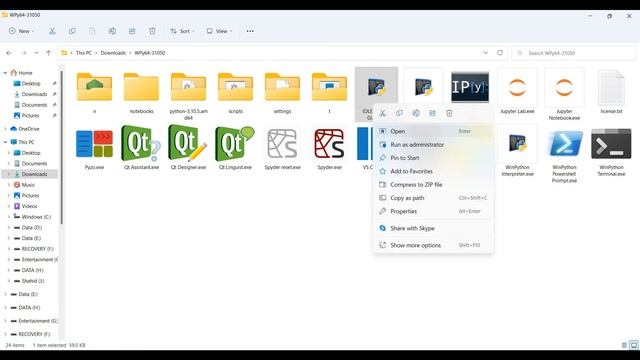Image resolution: width=640 pixels, height=360 pixels.
Task: Open the Sort dropdown
Action: (x=182, y=31)
